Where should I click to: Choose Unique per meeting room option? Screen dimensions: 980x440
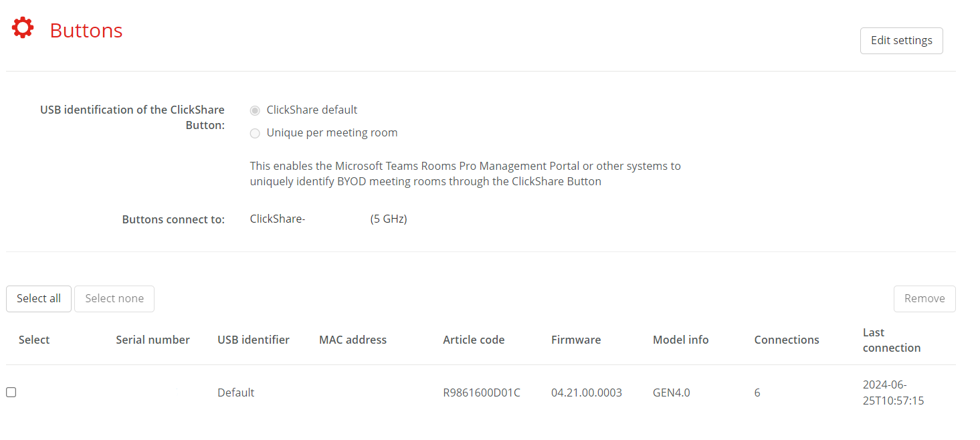click(255, 133)
